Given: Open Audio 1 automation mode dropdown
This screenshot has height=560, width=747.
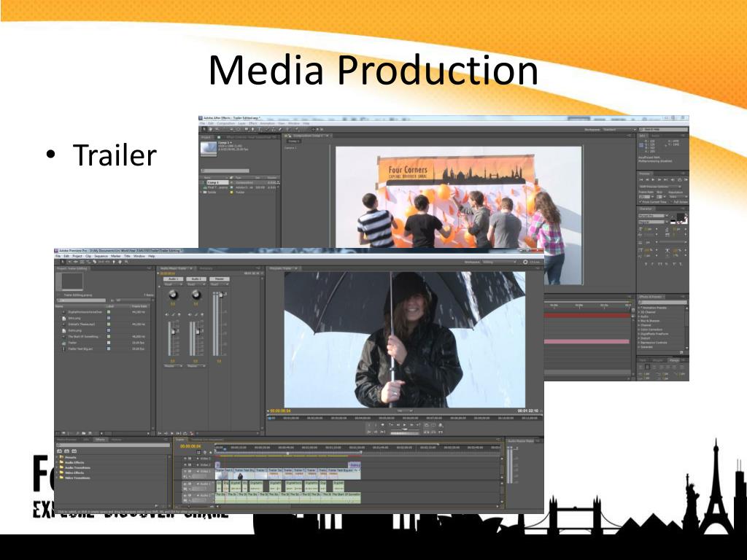Looking at the screenshot, I should coord(171,284).
